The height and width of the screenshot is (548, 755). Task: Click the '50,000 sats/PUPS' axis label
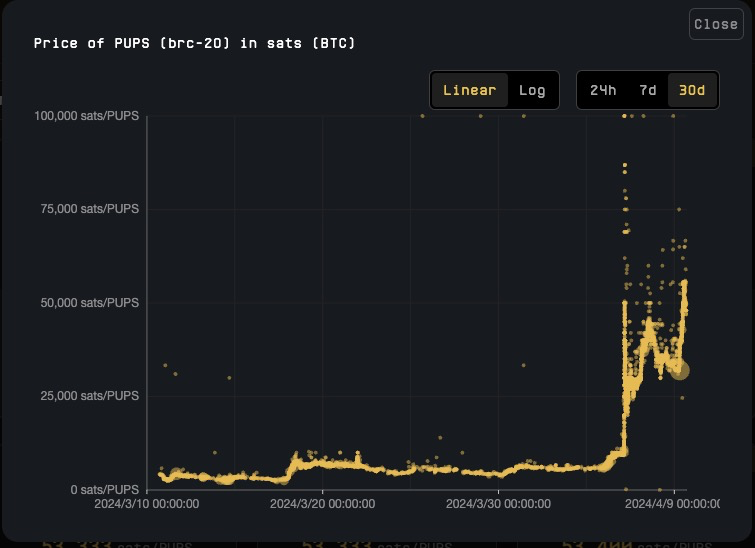click(90, 303)
